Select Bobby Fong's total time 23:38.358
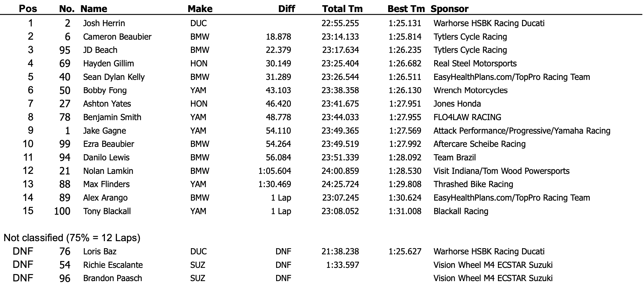644x299 pixels. pyautogui.click(x=340, y=90)
